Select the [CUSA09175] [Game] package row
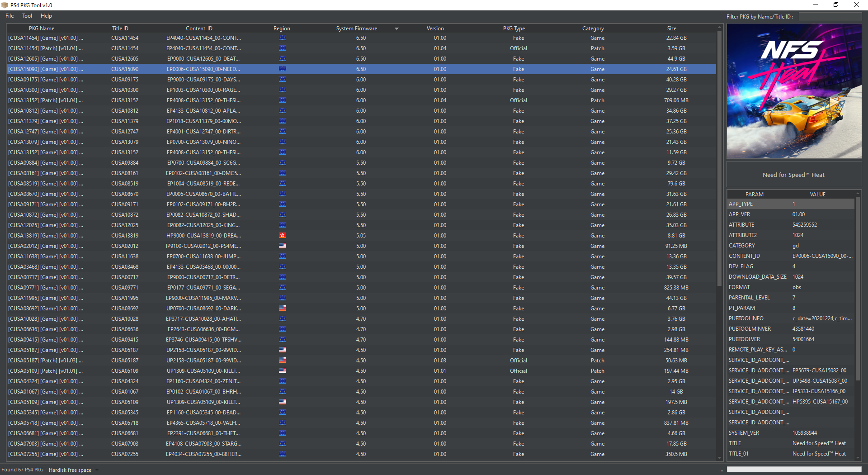 [x=361, y=80]
